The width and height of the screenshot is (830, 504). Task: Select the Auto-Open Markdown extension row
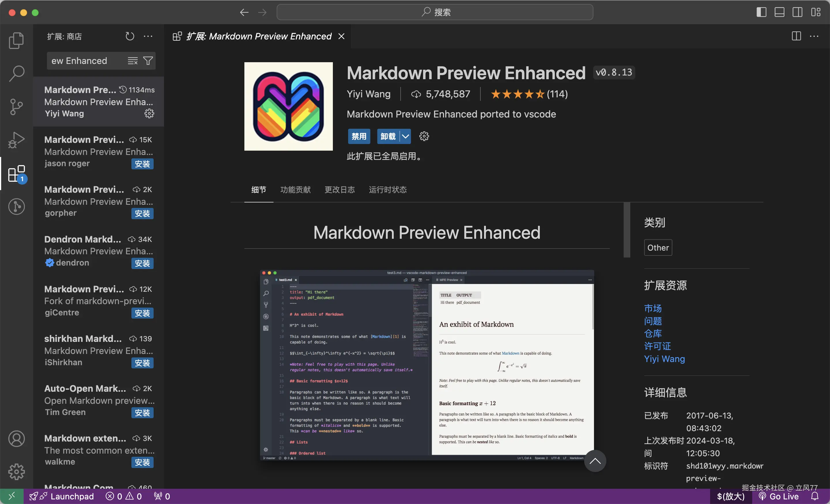[99, 400]
